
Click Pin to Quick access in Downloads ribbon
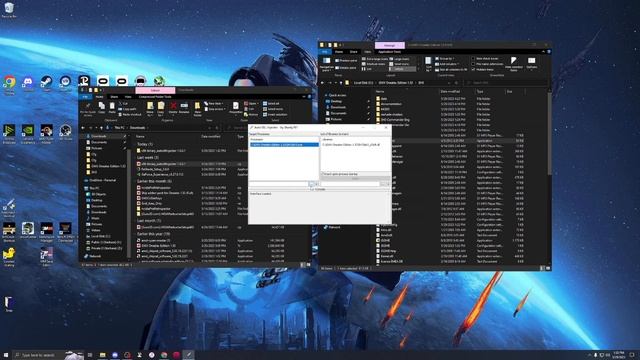88,109
